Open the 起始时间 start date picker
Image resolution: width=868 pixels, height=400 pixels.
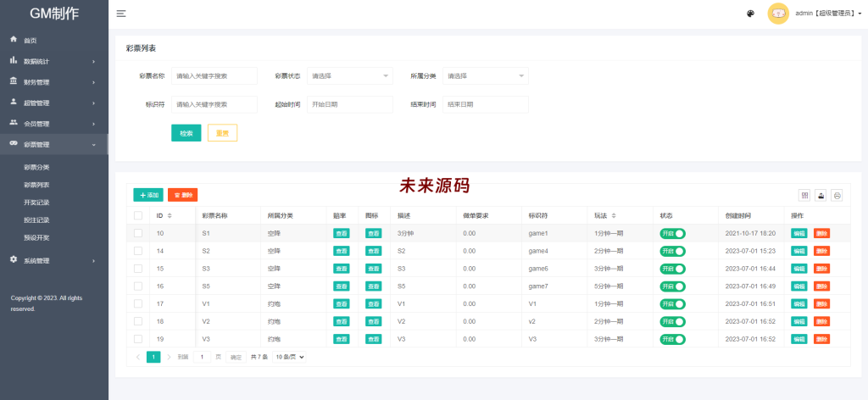350,104
